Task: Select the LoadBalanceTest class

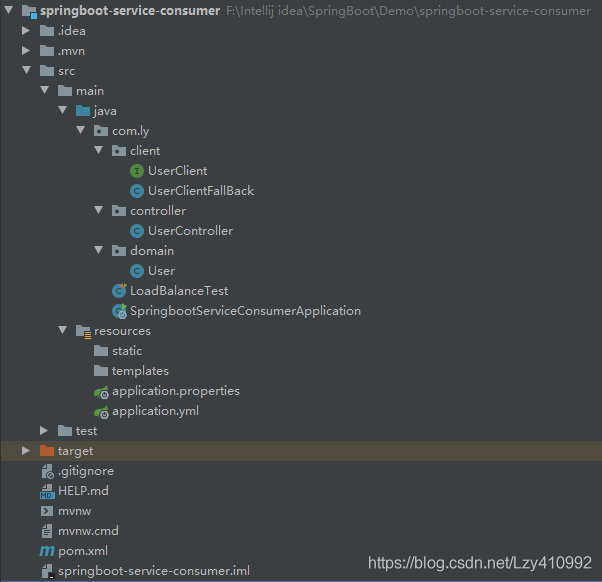Action: pyautogui.click(x=179, y=291)
